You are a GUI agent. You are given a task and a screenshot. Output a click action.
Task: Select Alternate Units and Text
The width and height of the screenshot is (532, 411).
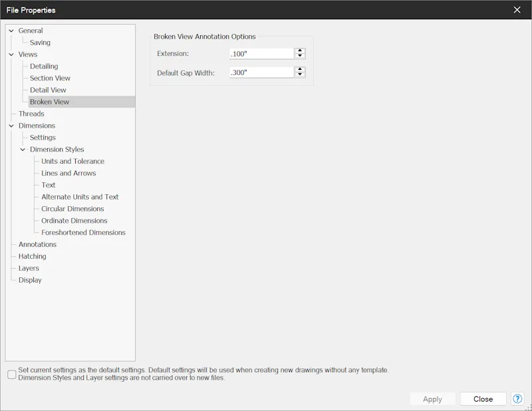click(x=80, y=197)
